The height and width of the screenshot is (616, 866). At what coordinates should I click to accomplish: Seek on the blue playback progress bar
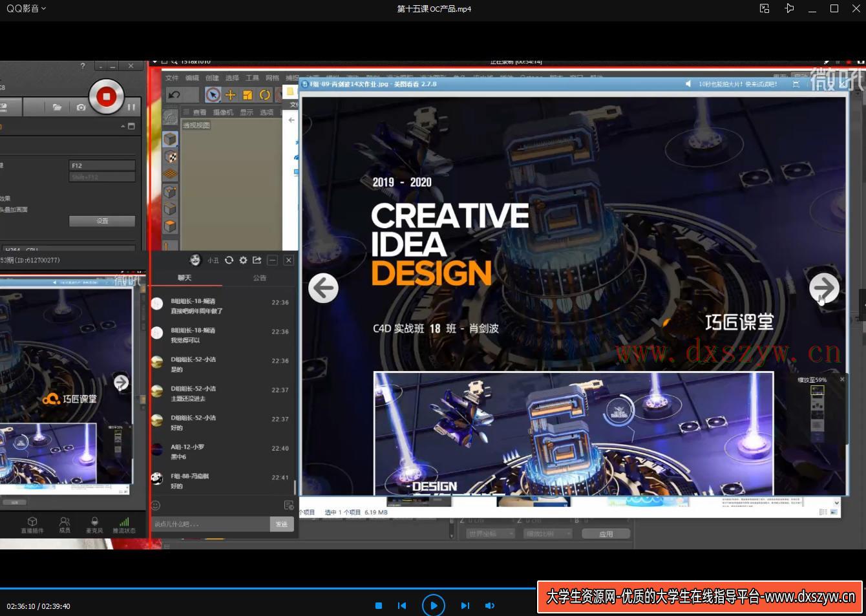(268, 588)
